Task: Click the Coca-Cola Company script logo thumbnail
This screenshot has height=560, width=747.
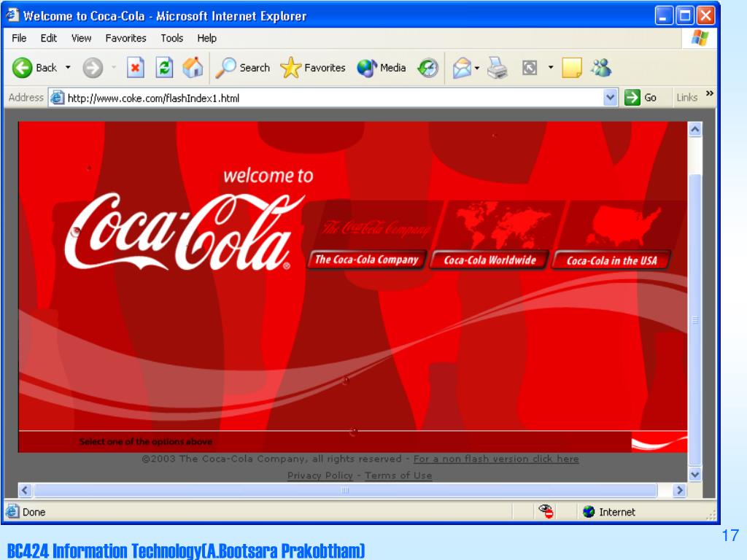Action: click(x=376, y=227)
